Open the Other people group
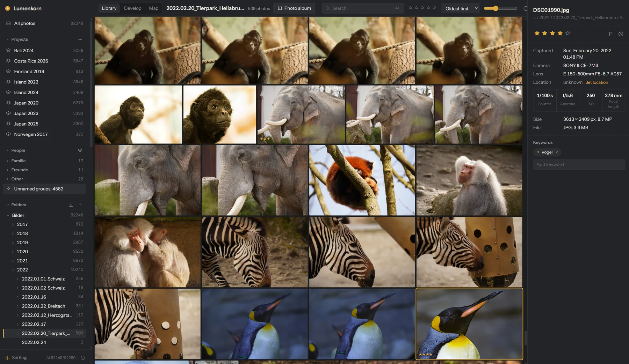 click(x=45, y=179)
